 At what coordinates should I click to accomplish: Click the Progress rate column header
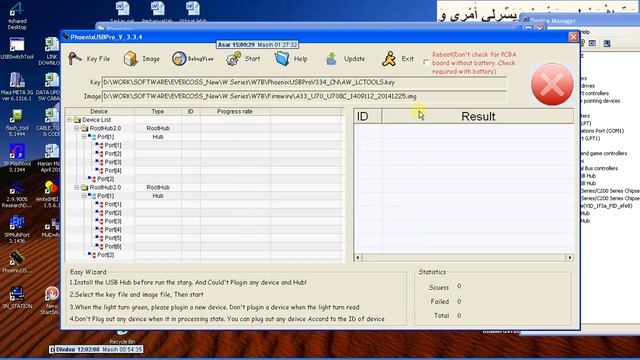pos(235,111)
